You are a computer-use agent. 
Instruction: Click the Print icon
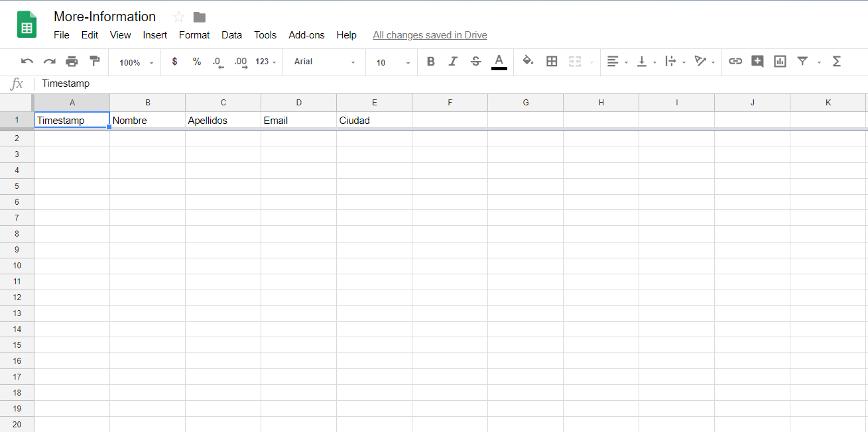(72, 61)
